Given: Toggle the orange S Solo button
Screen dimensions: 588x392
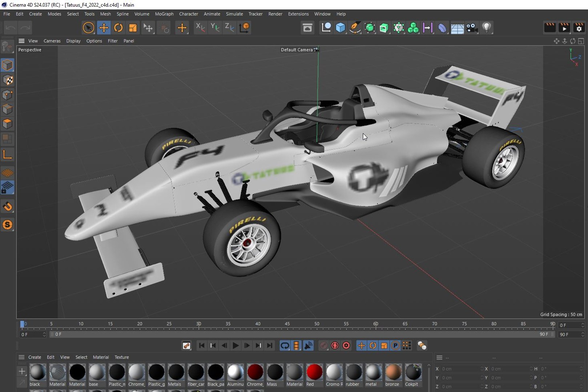Looking at the screenshot, I should click(8, 225).
